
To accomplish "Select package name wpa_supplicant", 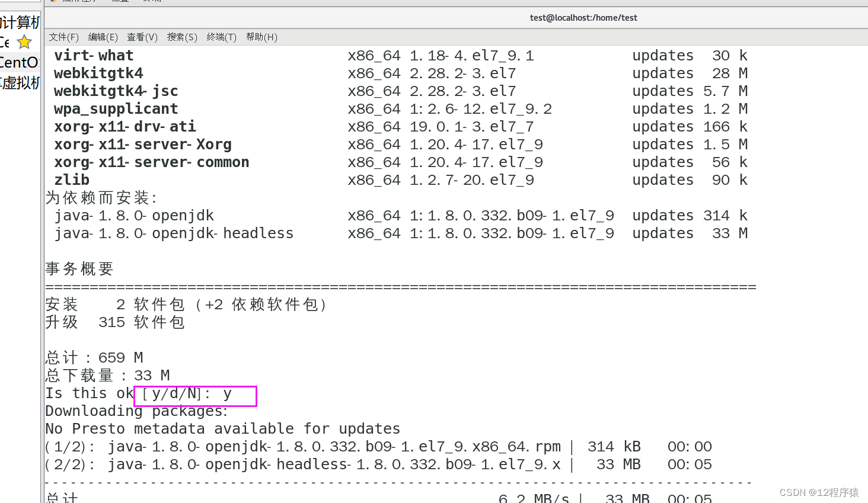I will click(x=116, y=109).
